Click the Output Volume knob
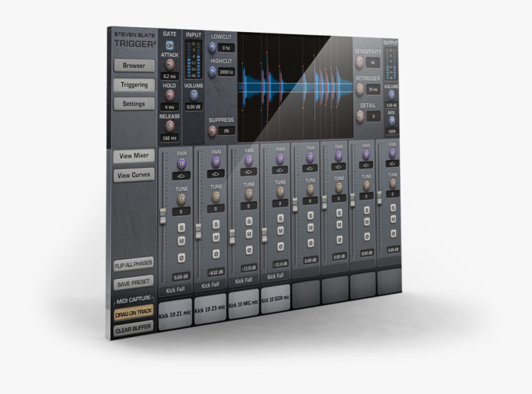The width and height of the screenshot is (532, 394). [391, 95]
